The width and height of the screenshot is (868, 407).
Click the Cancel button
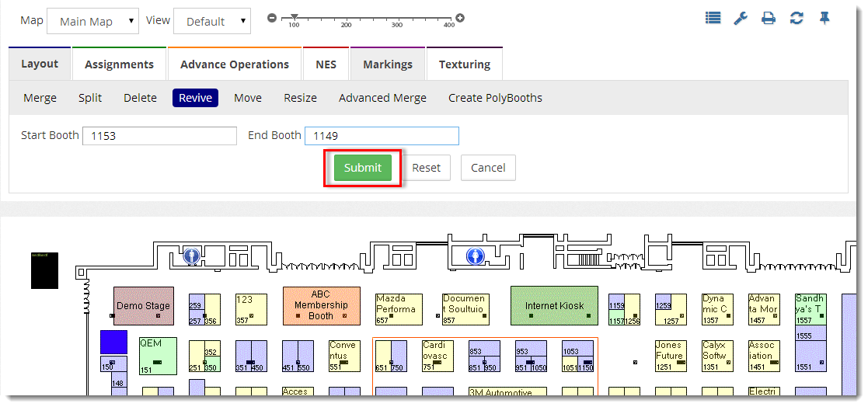click(x=488, y=168)
